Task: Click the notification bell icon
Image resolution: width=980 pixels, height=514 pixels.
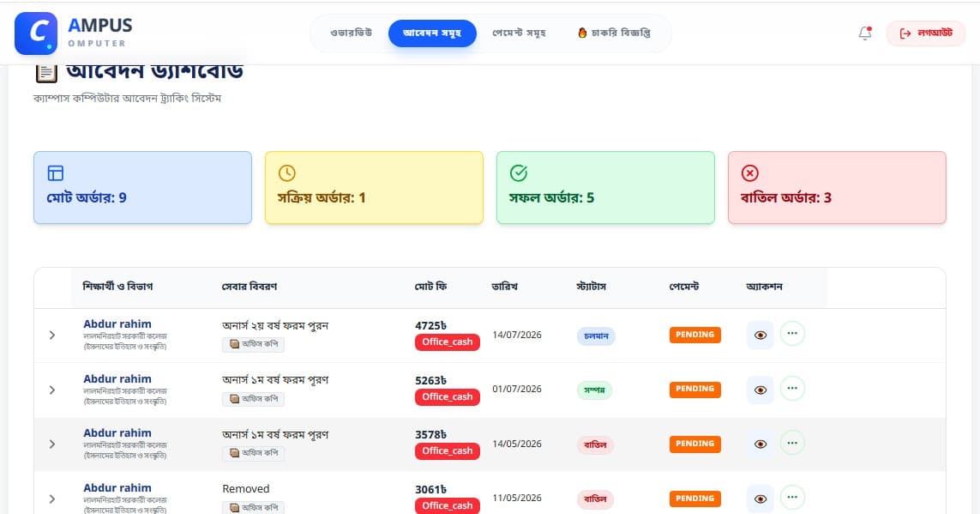Action: click(x=865, y=33)
